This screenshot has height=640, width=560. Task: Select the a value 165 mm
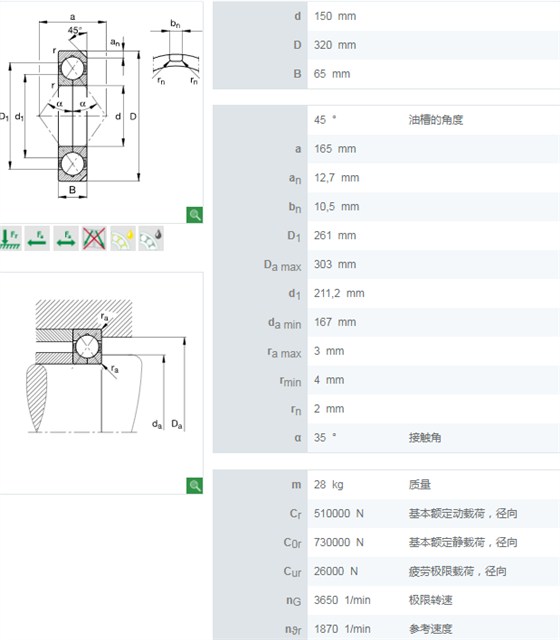335,149
